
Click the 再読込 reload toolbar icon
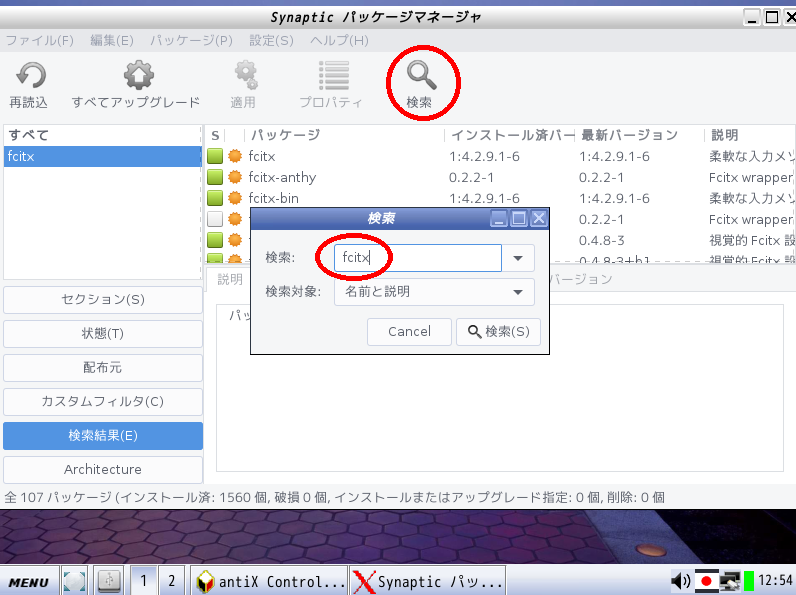click(x=30, y=76)
